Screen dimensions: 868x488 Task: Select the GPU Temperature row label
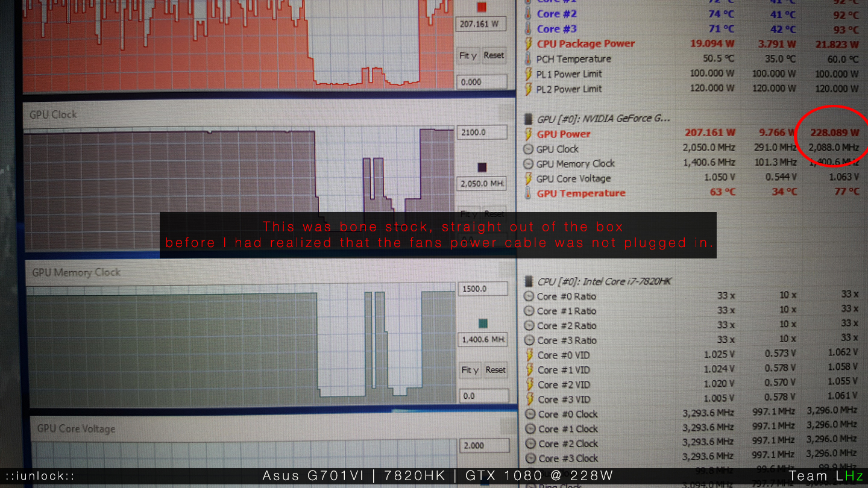[581, 193]
